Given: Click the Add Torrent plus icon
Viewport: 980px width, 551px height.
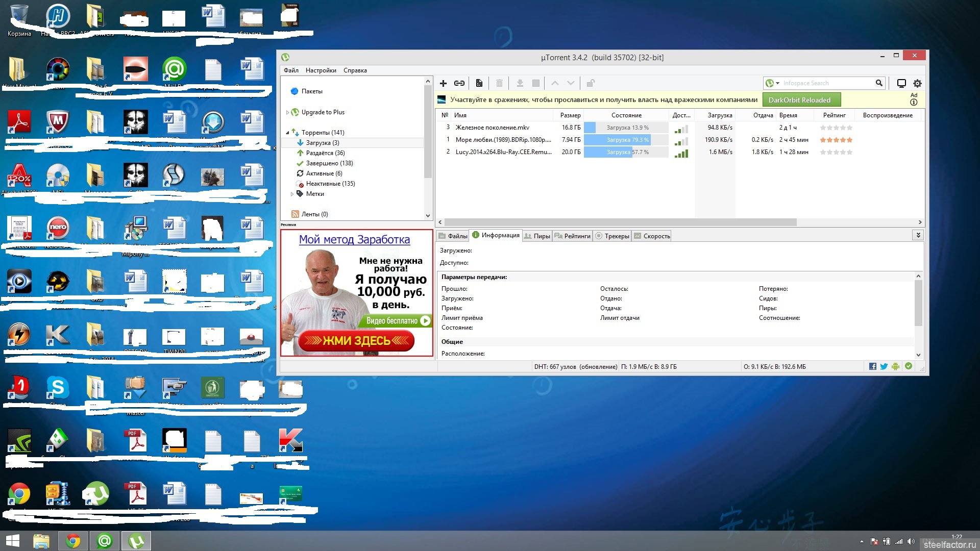Looking at the screenshot, I should point(443,83).
